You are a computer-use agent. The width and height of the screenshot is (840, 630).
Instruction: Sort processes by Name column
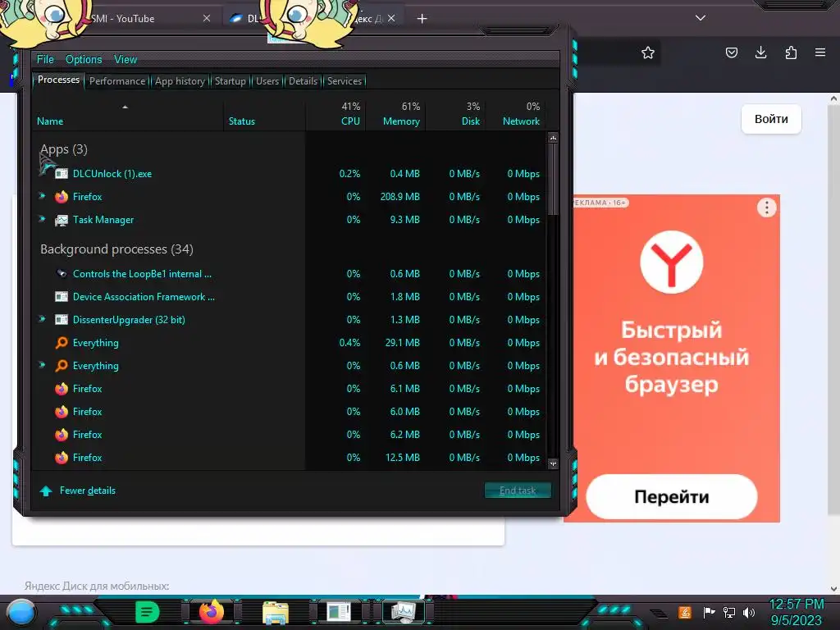[x=50, y=121]
